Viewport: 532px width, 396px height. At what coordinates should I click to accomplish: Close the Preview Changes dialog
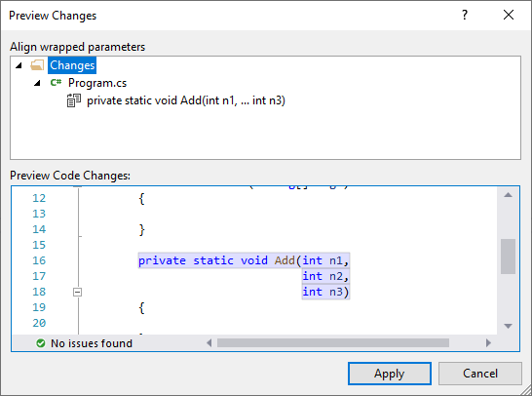509,15
